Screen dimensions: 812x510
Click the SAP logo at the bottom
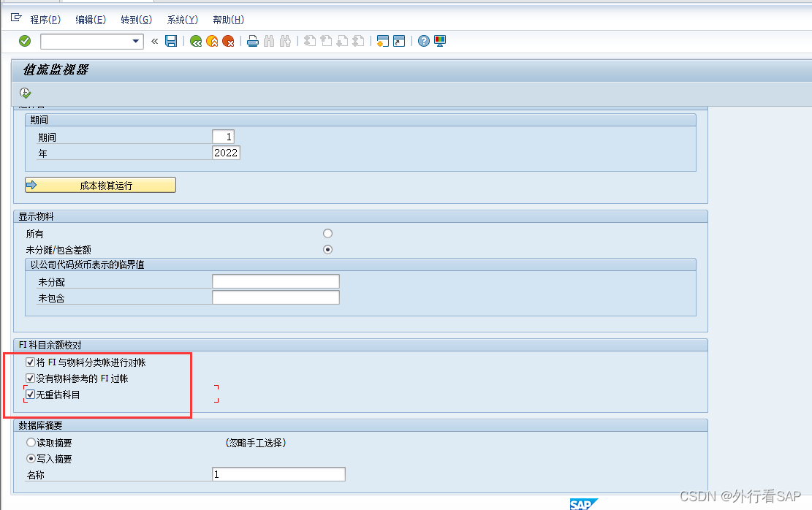click(584, 504)
